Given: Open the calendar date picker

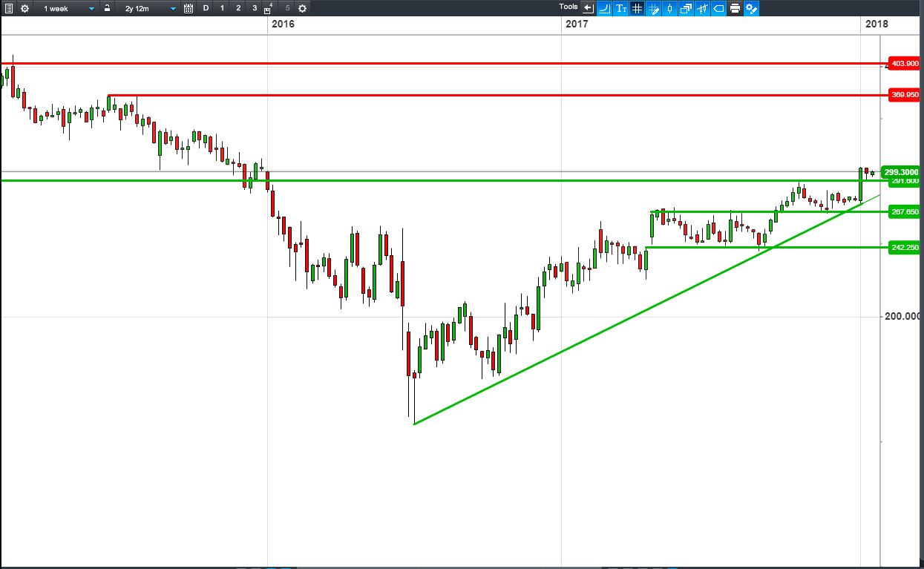Looking at the screenshot, I should pos(188,8).
